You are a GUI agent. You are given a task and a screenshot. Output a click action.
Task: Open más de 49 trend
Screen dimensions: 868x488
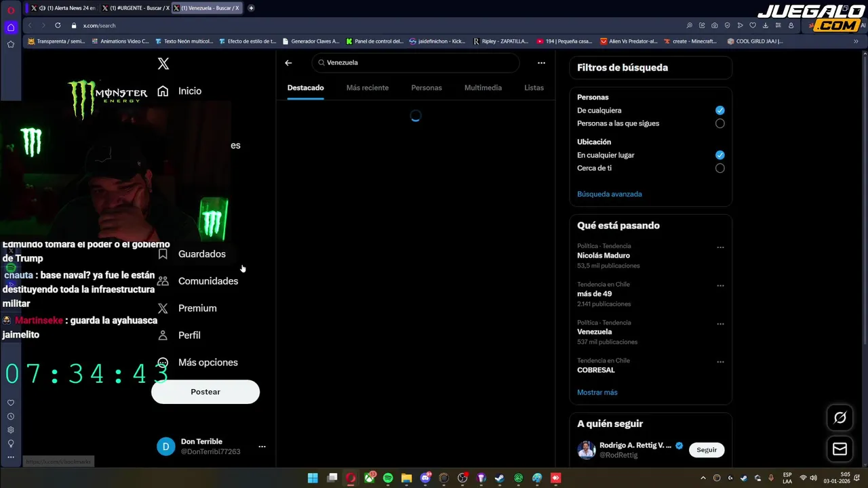click(x=594, y=293)
